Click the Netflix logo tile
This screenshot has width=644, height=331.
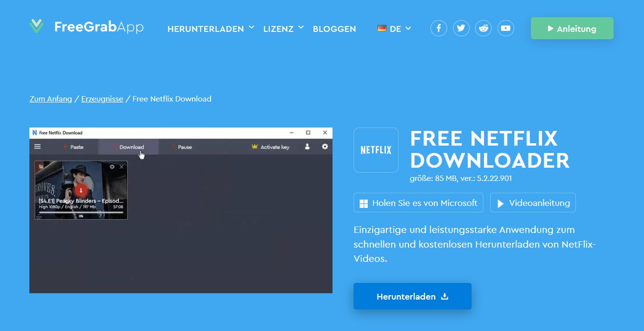376,150
